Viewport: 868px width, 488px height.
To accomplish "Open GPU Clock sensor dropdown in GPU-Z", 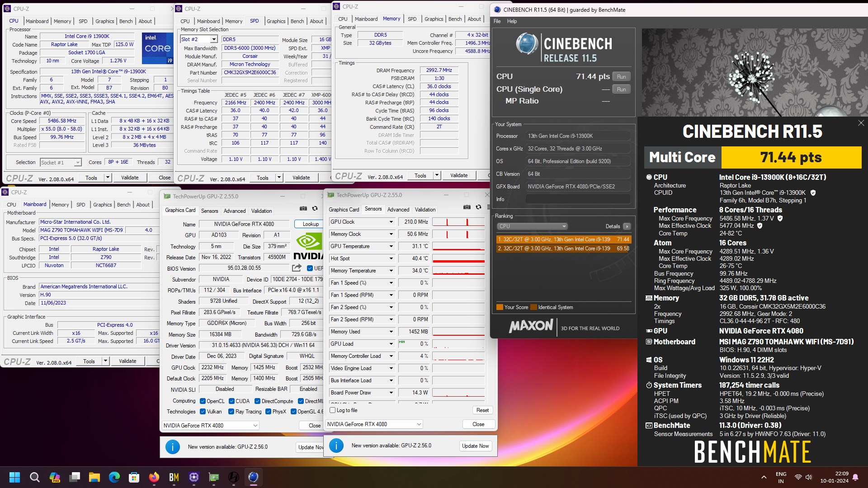I will (x=391, y=222).
